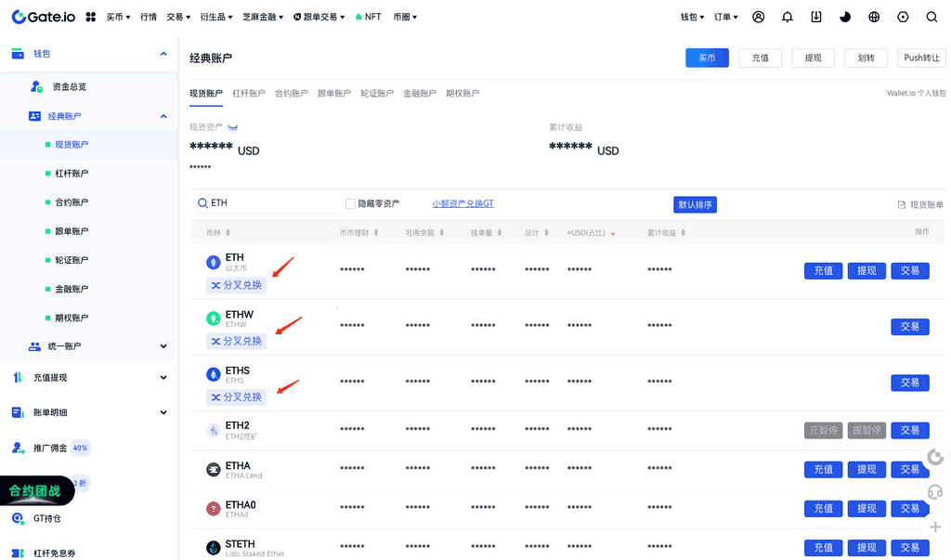Open the 交易 dropdown menu
This screenshot has width=951, height=560.
coord(178,17)
